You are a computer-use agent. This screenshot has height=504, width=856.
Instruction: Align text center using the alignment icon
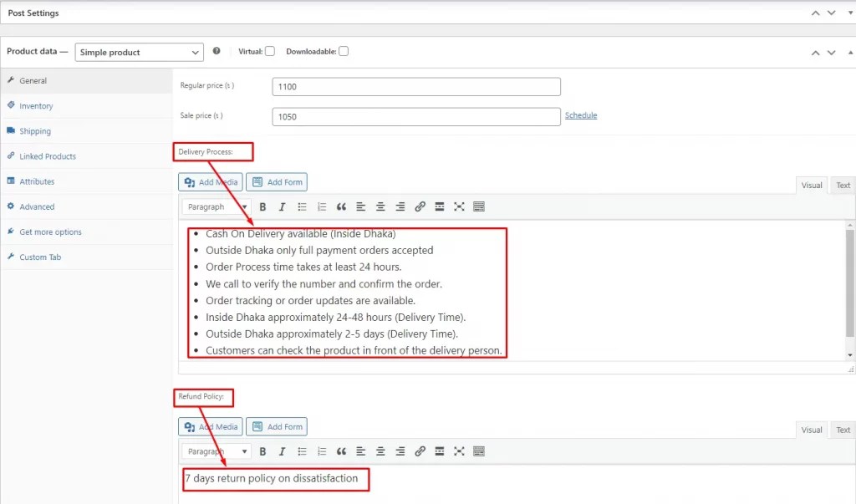(x=380, y=206)
